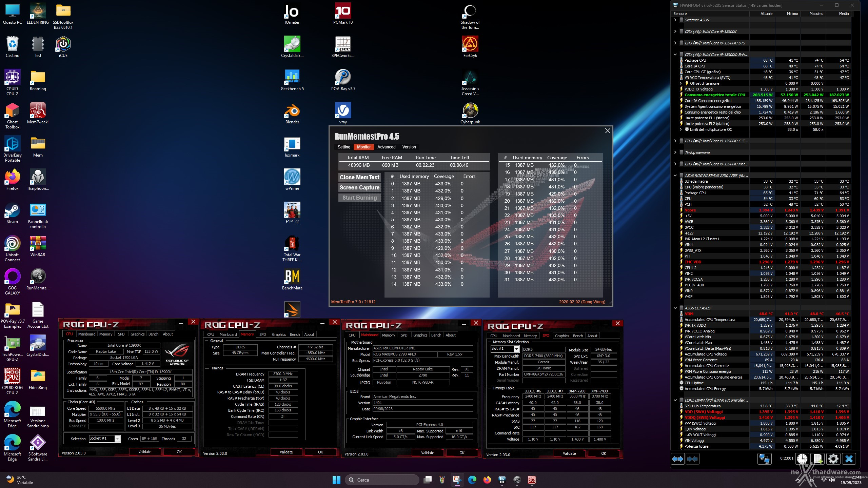This screenshot has height=488, width=868.
Task: Open Cyberpunk desktop shortcut
Action: [470, 114]
